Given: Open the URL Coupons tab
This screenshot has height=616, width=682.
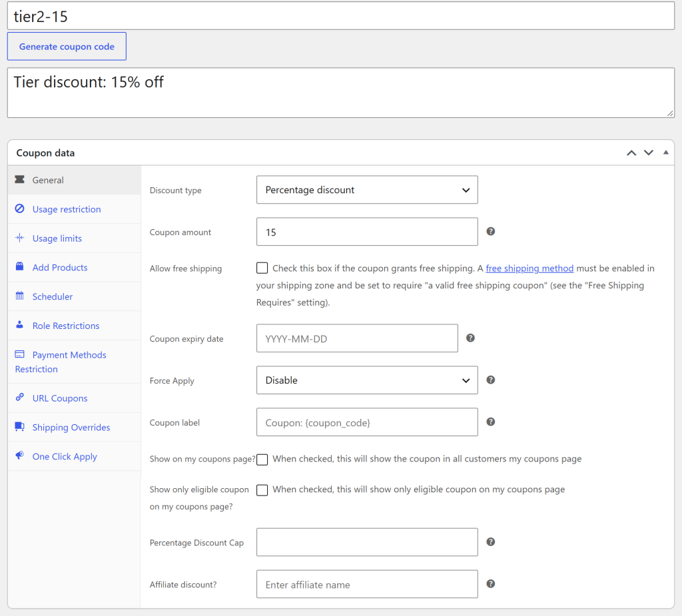Looking at the screenshot, I should click(x=75, y=398).
